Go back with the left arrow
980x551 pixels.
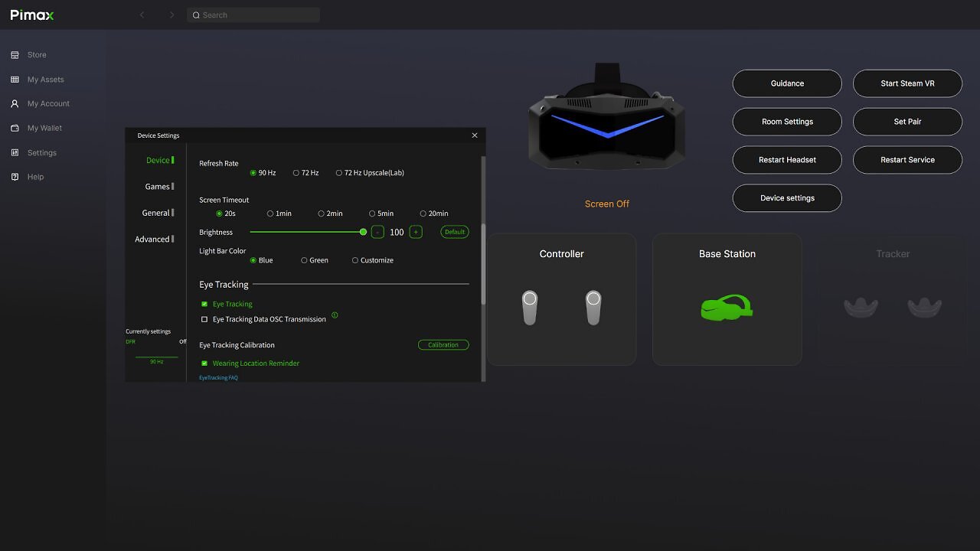point(142,15)
